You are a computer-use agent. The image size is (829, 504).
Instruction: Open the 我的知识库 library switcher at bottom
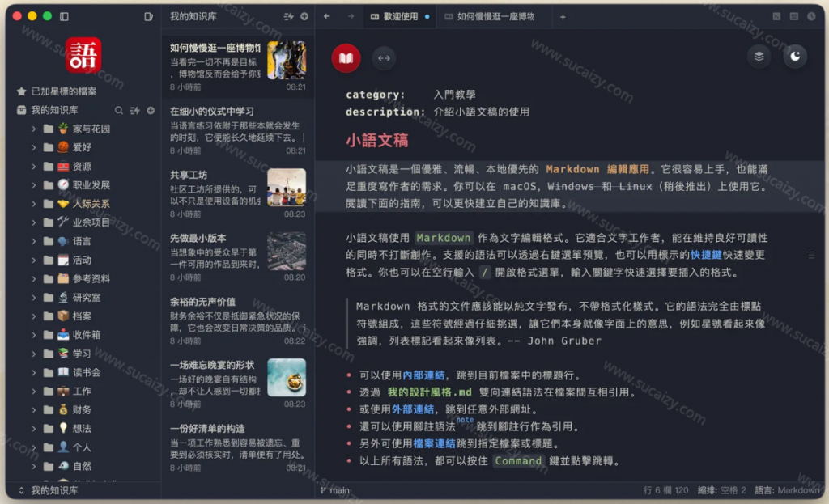48,490
